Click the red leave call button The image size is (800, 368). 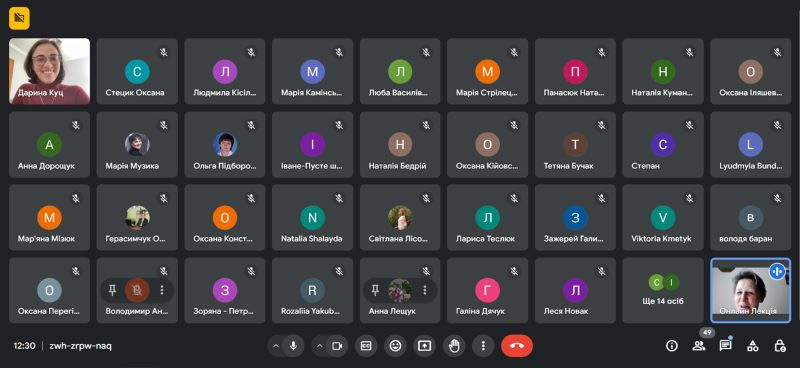point(517,346)
